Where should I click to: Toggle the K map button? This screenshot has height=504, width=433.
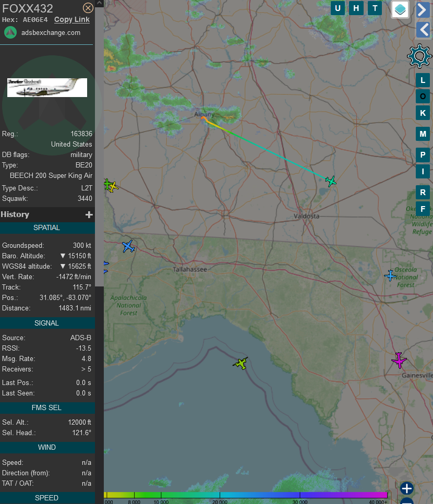tap(423, 113)
